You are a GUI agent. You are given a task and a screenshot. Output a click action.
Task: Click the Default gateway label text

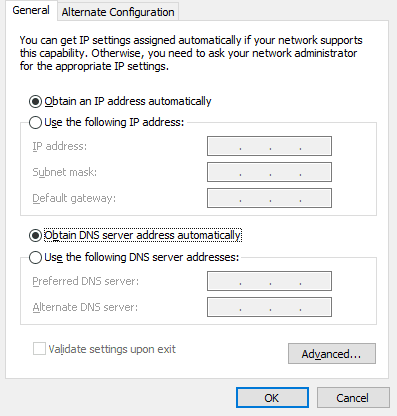[x=74, y=198]
